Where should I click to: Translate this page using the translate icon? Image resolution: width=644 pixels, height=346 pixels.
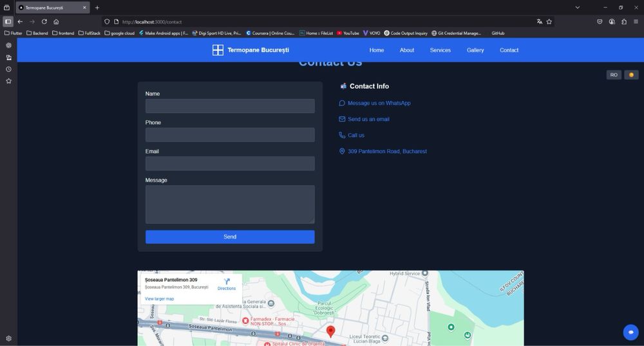[x=539, y=22]
